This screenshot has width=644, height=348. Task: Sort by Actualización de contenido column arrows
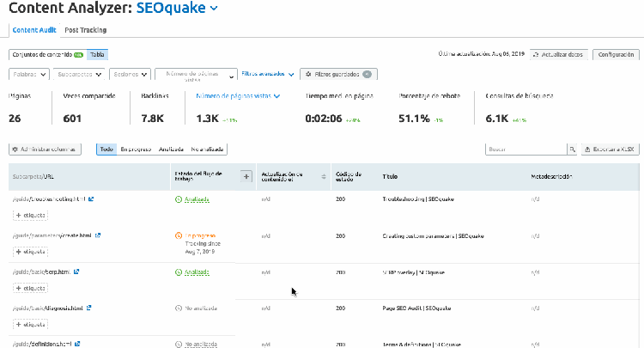click(324, 177)
